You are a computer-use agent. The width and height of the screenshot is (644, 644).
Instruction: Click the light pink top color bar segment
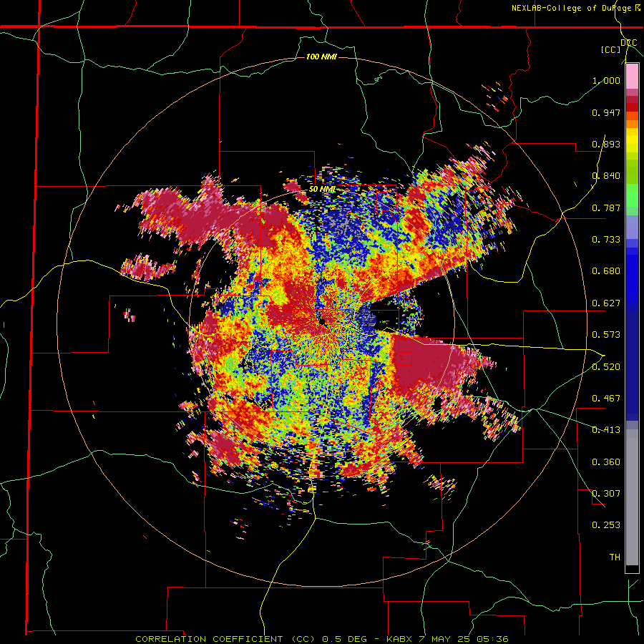point(632,77)
